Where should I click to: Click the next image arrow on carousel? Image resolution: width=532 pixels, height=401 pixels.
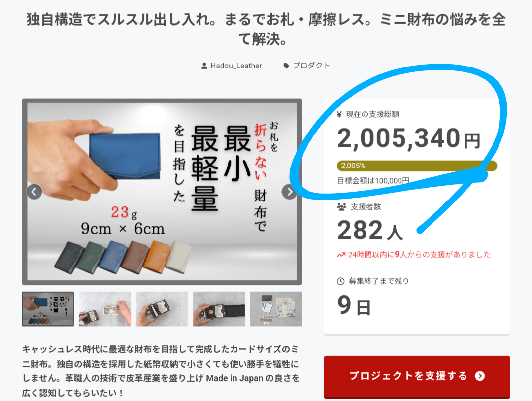coord(290,192)
